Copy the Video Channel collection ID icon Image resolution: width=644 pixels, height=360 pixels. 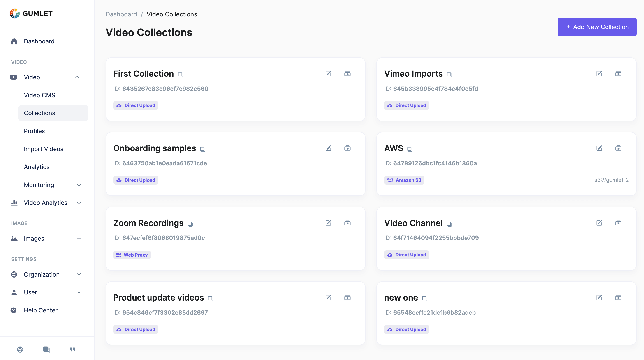coord(449,224)
